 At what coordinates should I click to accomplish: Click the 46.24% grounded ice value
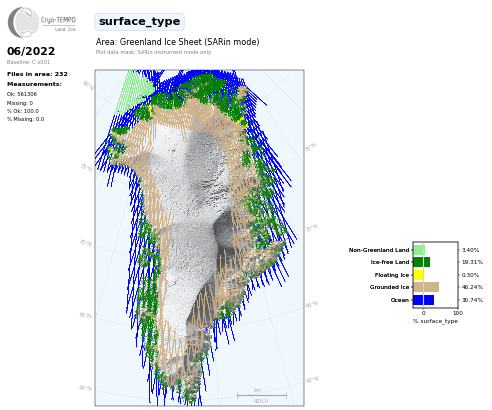(x=472, y=287)
